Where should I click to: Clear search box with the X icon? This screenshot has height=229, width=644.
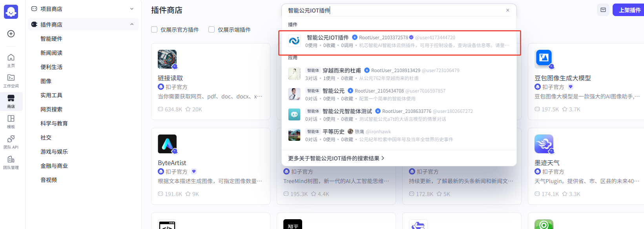click(508, 10)
